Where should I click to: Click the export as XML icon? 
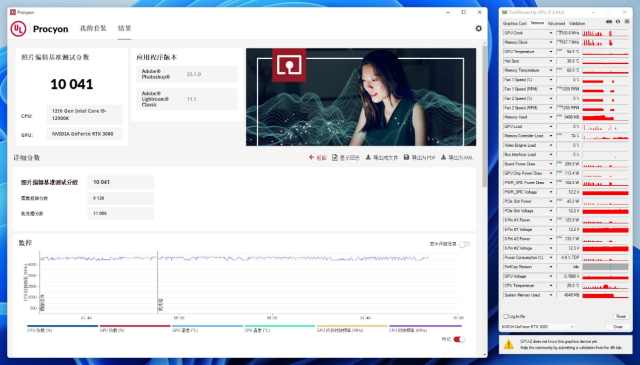coord(443,157)
